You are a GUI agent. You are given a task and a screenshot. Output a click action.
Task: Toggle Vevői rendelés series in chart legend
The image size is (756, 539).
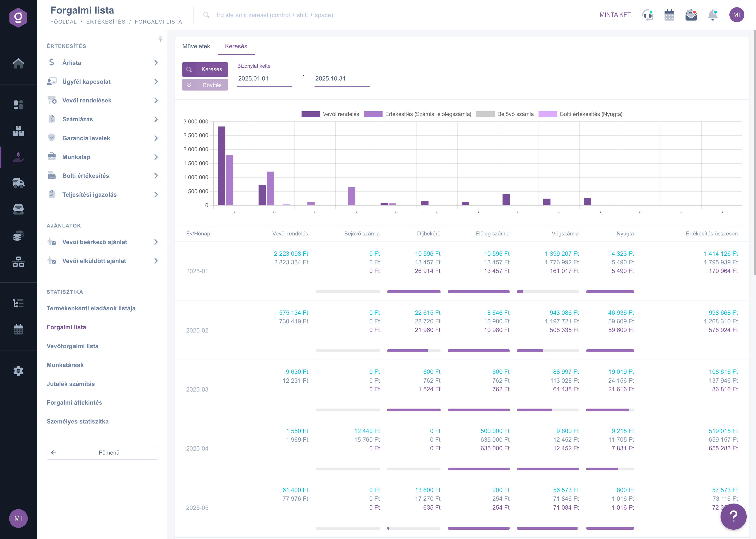coord(330,114)
